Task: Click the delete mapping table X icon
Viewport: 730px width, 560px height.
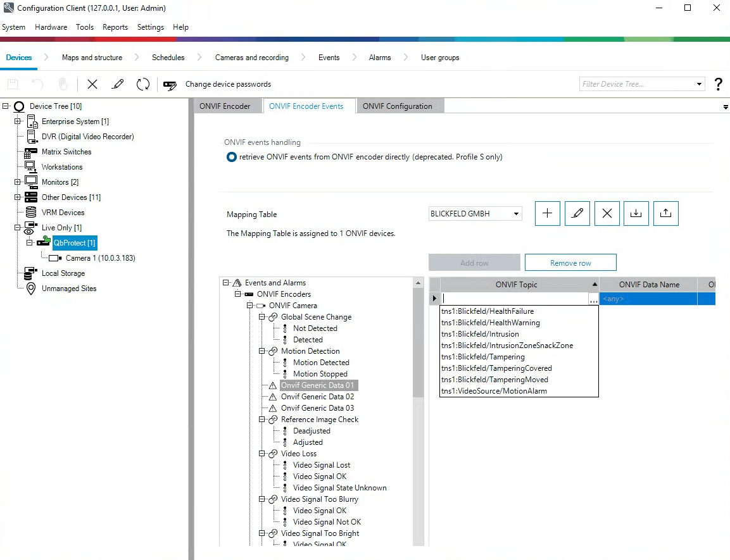Action: coord(607,214)
